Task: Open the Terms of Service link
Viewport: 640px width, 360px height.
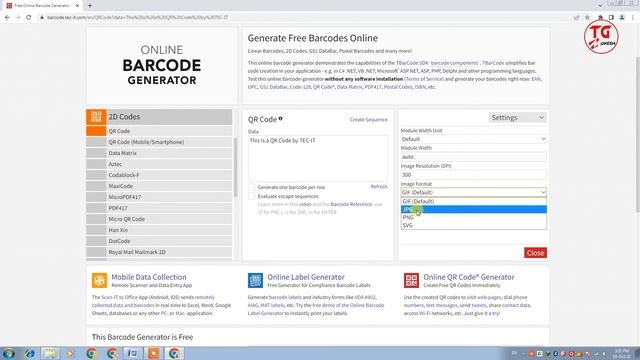Action: pos(424,79)
